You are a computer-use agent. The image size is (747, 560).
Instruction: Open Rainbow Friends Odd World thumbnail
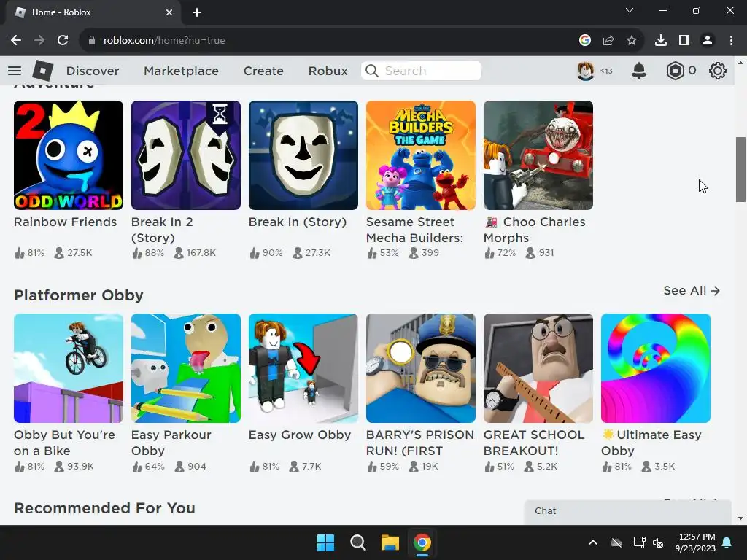coord(69,155)
